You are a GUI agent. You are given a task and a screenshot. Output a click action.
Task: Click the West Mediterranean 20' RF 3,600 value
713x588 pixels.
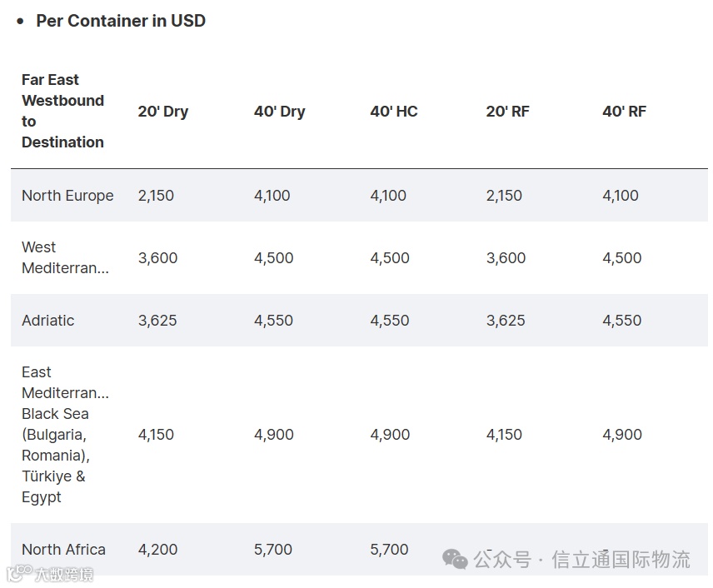(x=506, y=258)
